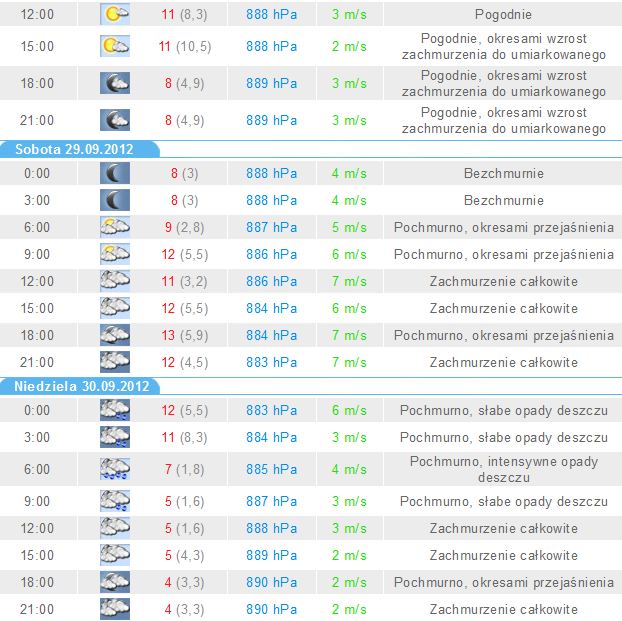Click the cloud icon for Sobota 21:00
The width and height of the screenshot is (622, 621).
click(115, 362)
